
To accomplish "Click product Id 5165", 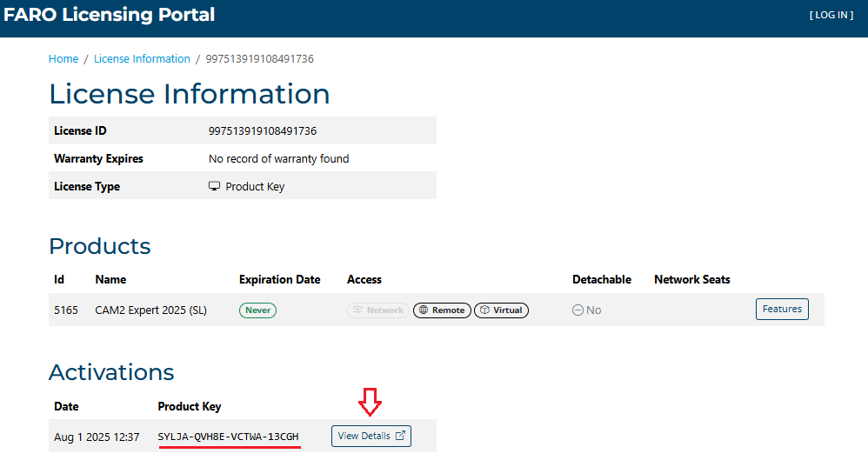I will pos(66,310).
